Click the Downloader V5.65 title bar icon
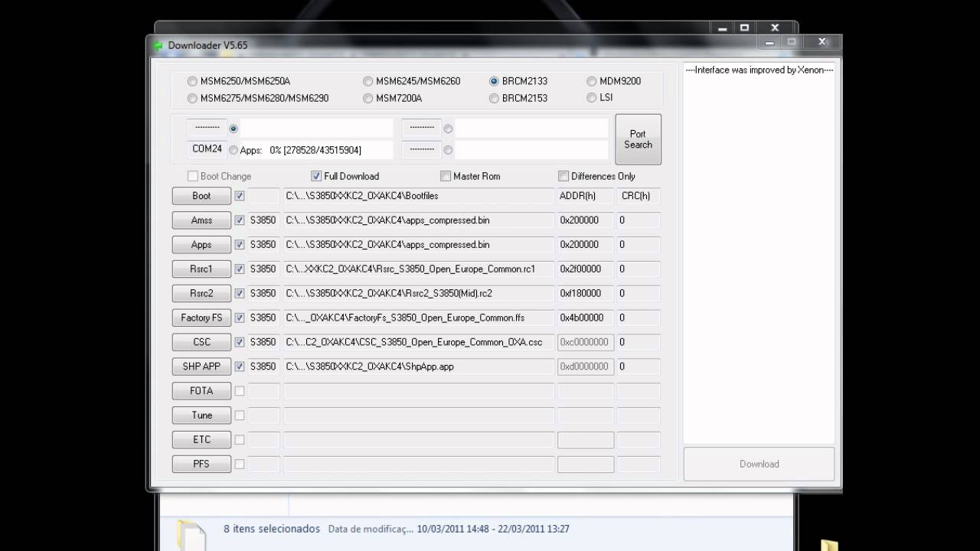 [158, 45]
